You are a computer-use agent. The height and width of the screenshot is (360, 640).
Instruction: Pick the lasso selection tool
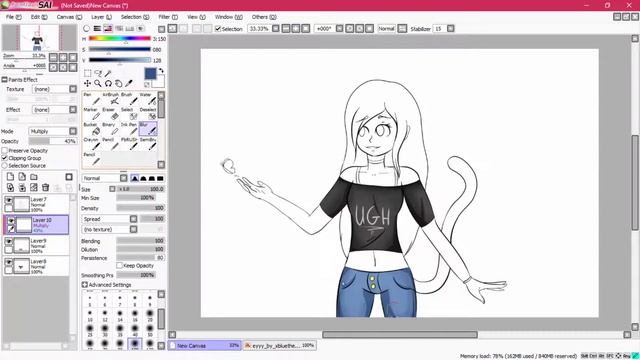pos(98,73)
